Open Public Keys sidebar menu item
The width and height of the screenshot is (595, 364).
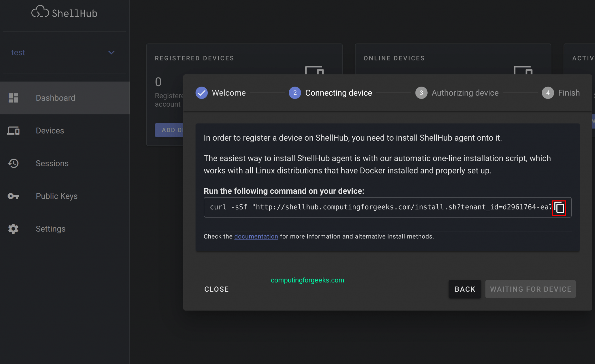[57, 196]
